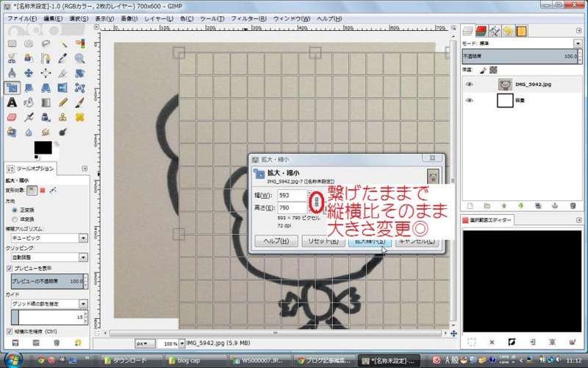588x368 pixels.
Task: Switch to the Channels tab
Action: 481,31
